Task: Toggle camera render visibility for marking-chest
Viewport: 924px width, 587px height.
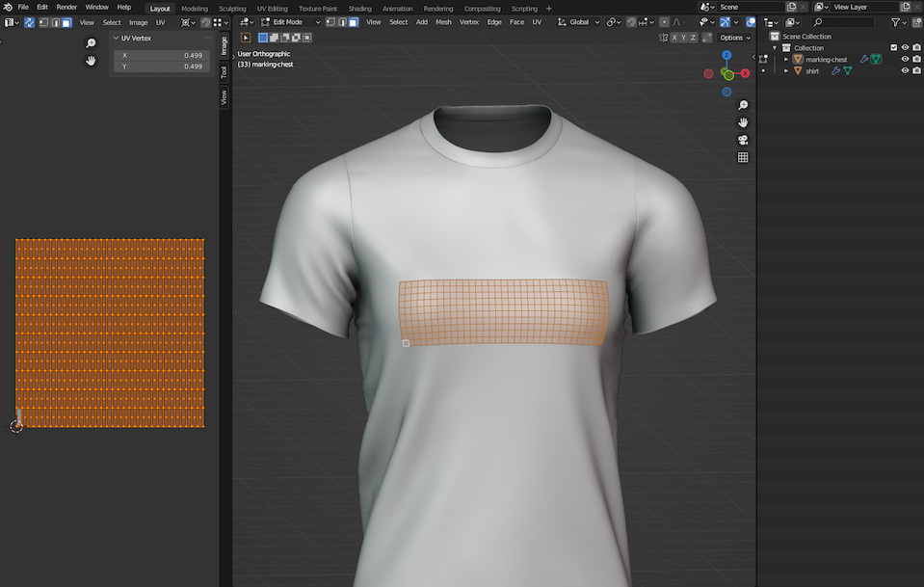Action: pyautogui.click(x=916, y=60)
